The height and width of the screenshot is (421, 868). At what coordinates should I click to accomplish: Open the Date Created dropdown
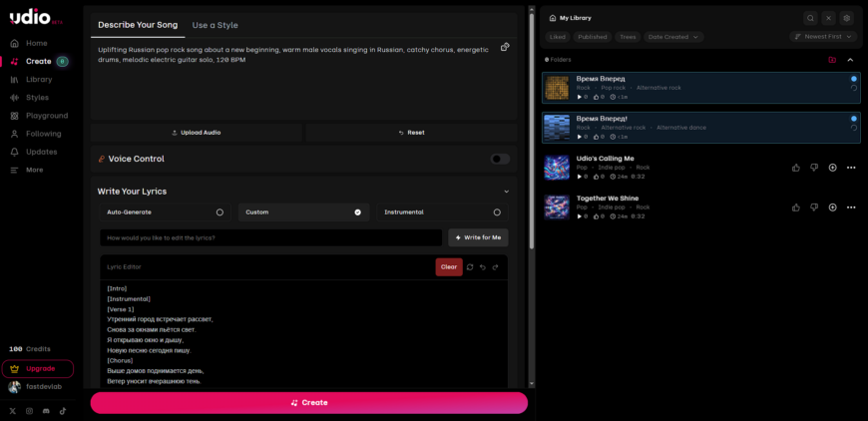click(x=673, y=37)
